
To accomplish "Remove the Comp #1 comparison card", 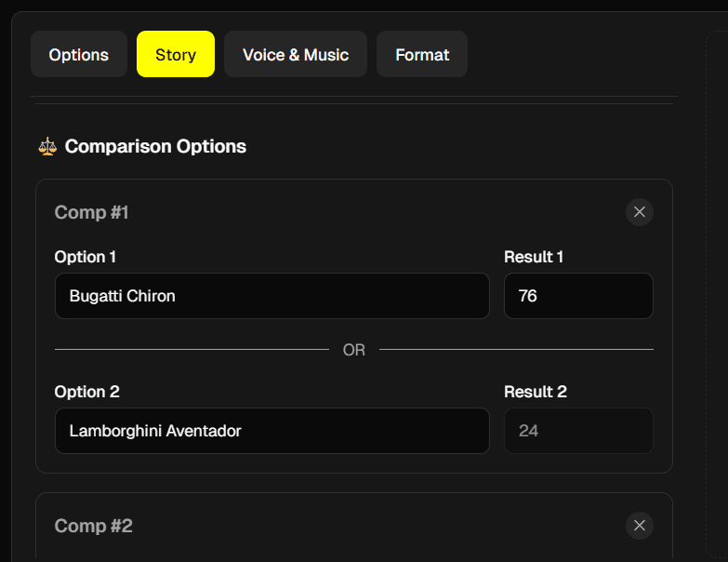I will point(640,212).
